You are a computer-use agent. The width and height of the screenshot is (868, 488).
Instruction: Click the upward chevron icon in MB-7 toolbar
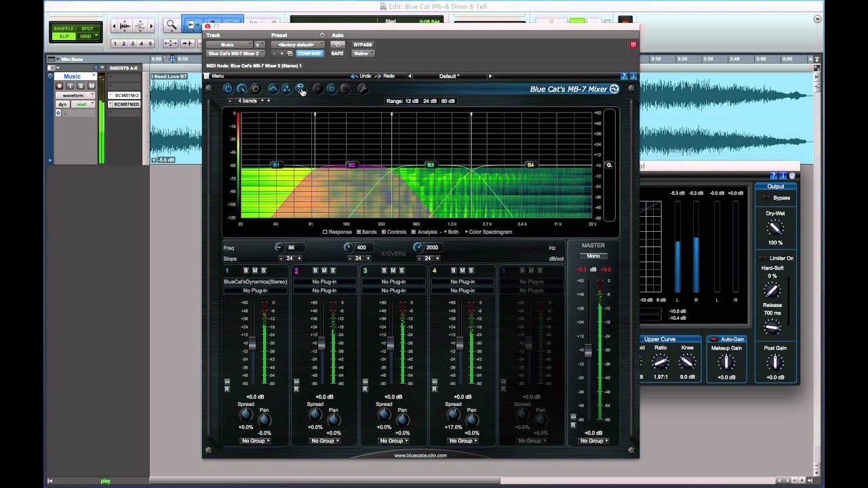(273, 89)
